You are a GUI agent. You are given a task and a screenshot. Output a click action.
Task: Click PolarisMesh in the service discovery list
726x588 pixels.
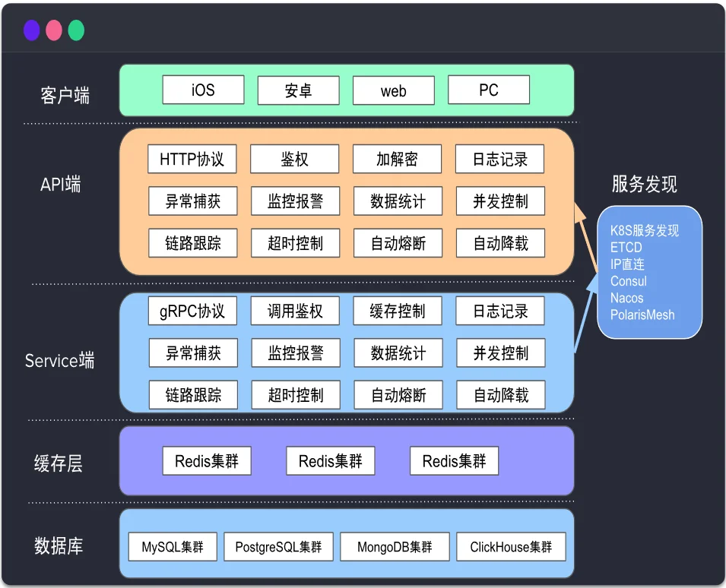[642, 315]
